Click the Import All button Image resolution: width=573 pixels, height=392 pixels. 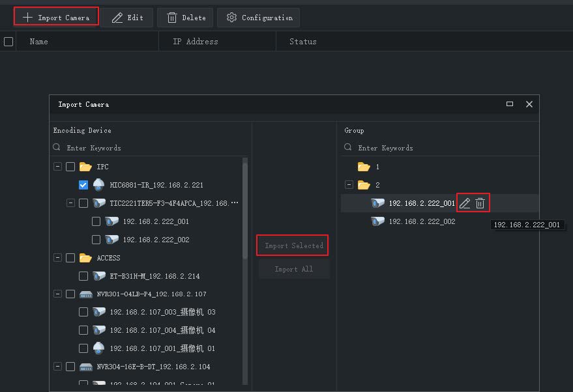[x=294, y=269]
